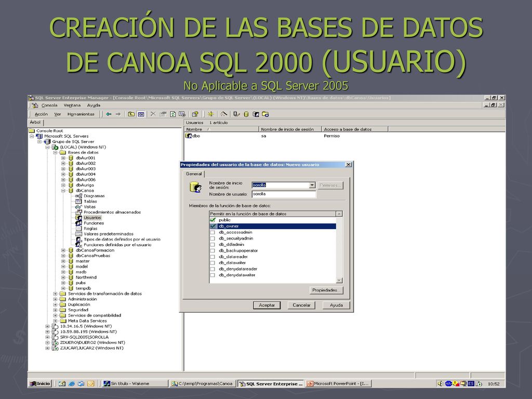This screenshot has height=399, width=532.
Task: Click the Export list toolbar icon
Action: (x=182, y=114)
